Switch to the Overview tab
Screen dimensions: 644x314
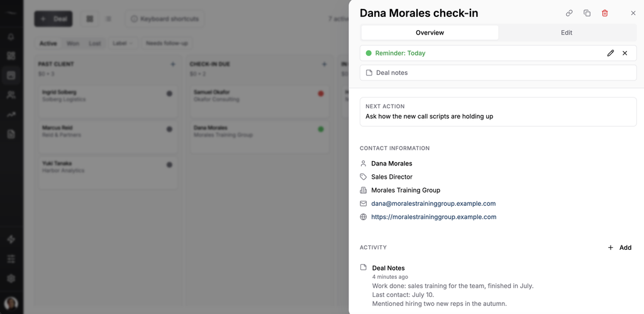click(430, 33)
